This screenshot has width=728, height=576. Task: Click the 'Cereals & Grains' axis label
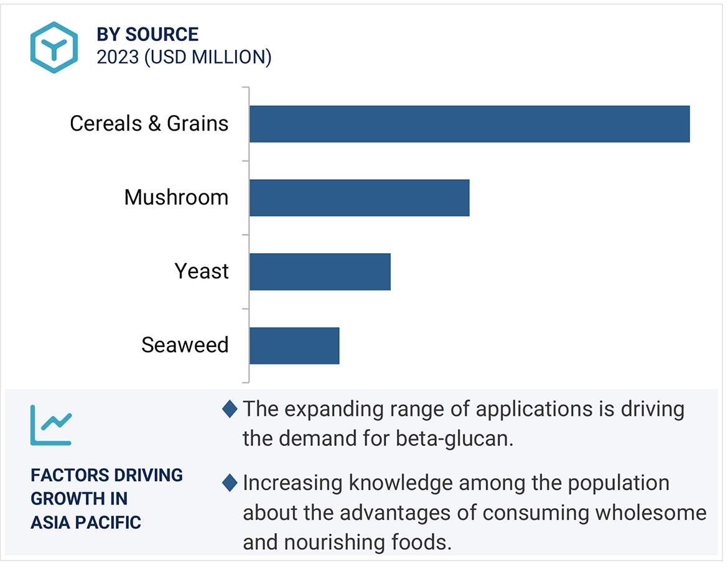149,123
